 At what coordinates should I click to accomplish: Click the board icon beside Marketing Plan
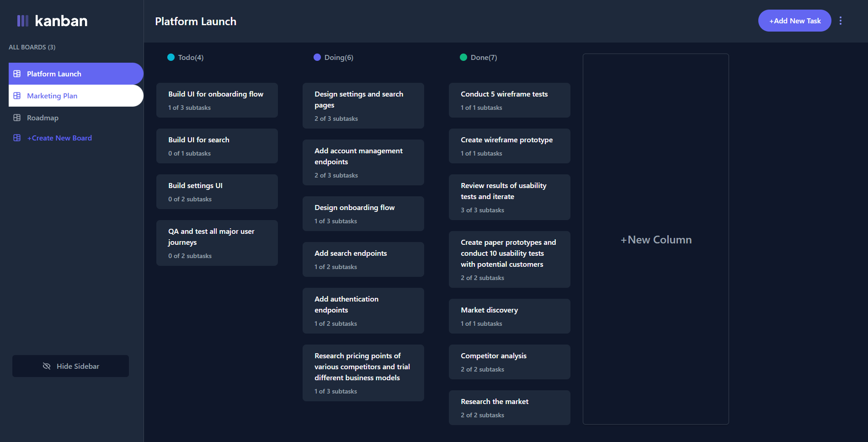pos(17,96)
